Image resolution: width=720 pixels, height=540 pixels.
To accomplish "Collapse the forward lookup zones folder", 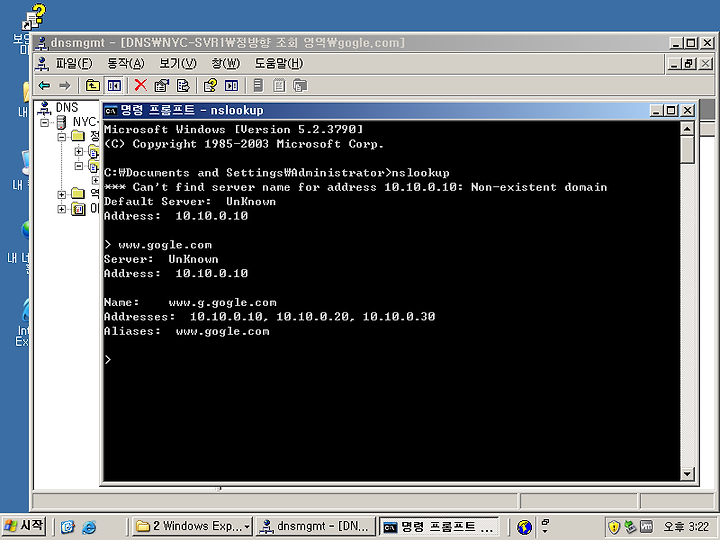I will click(61, 137).
